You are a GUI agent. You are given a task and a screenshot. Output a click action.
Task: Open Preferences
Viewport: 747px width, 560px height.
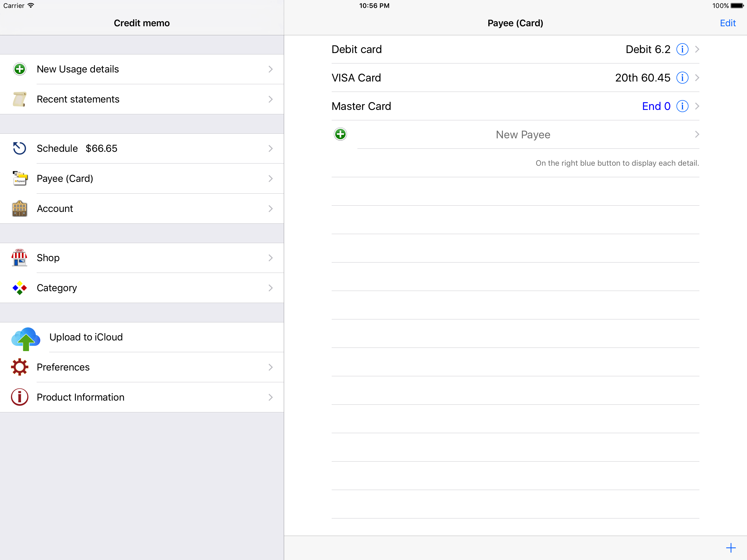(x=142, y=367)
